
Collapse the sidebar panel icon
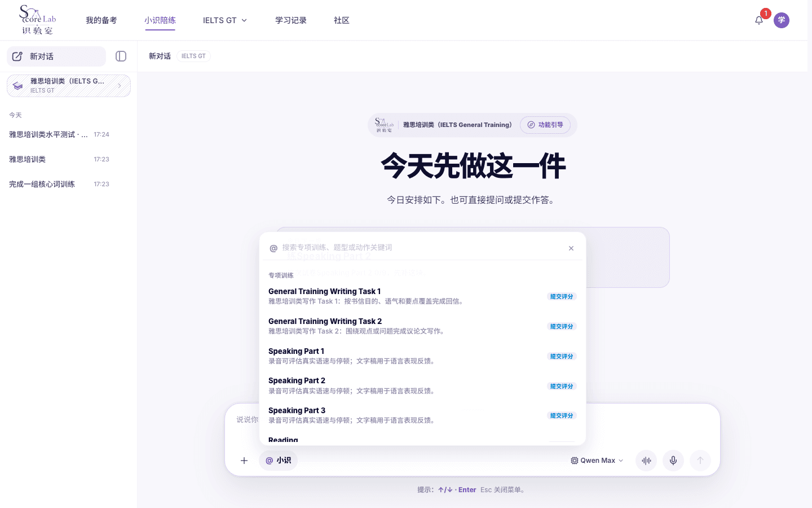(x=121, y=56)
